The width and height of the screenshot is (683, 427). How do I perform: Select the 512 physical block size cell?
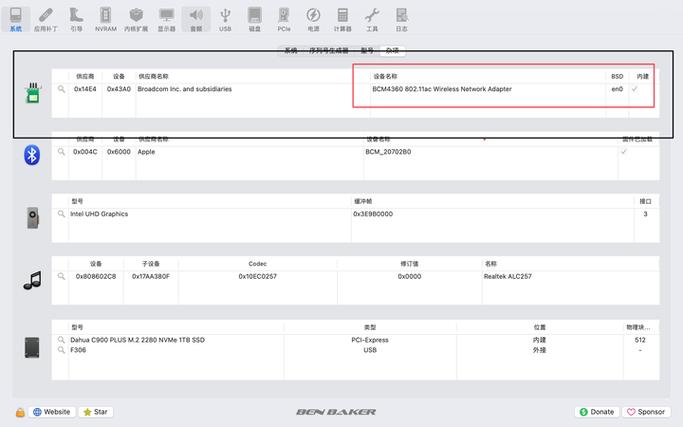pyautogui.click(x=640, y=340)
